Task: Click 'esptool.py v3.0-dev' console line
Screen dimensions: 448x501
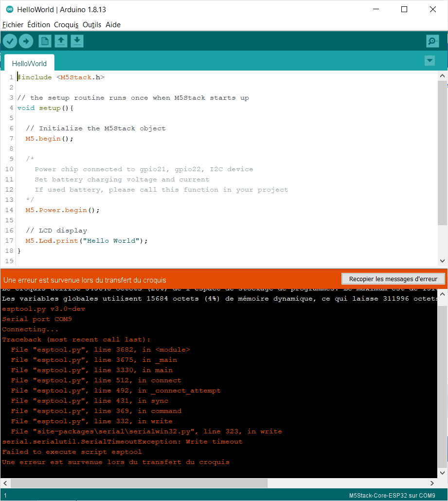Action: (x=43, y=309)
